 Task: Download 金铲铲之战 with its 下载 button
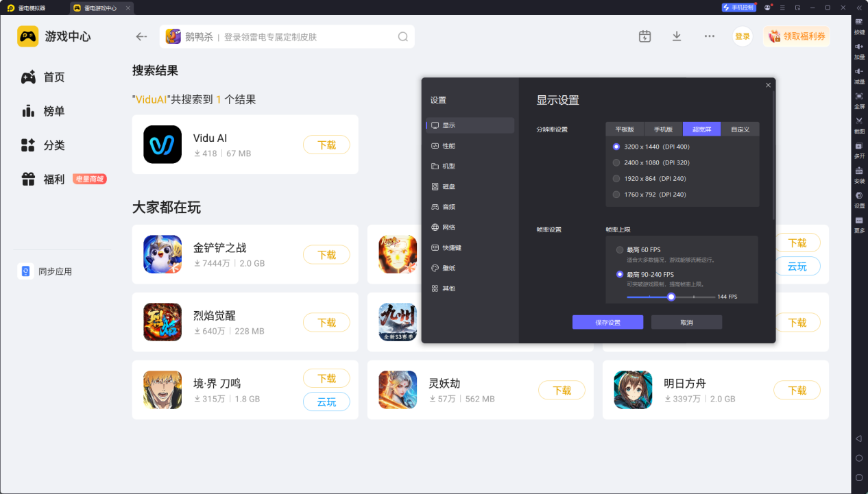click(x=326, y=254)
